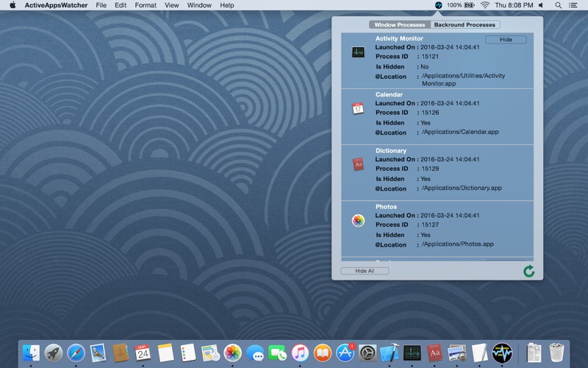Open the App Store from the Dock
This screenshot has height=368, width=588.
coord(345,353)
